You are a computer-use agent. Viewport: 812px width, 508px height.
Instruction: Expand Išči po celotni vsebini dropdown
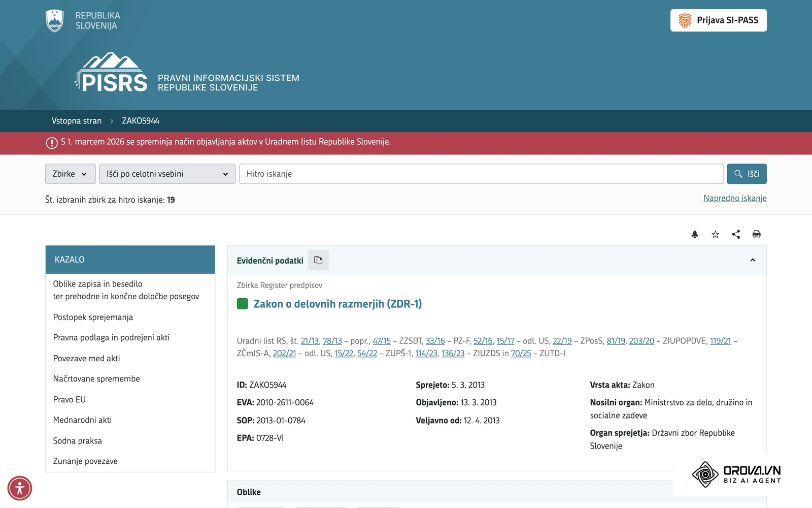click(x=167, y=174)
